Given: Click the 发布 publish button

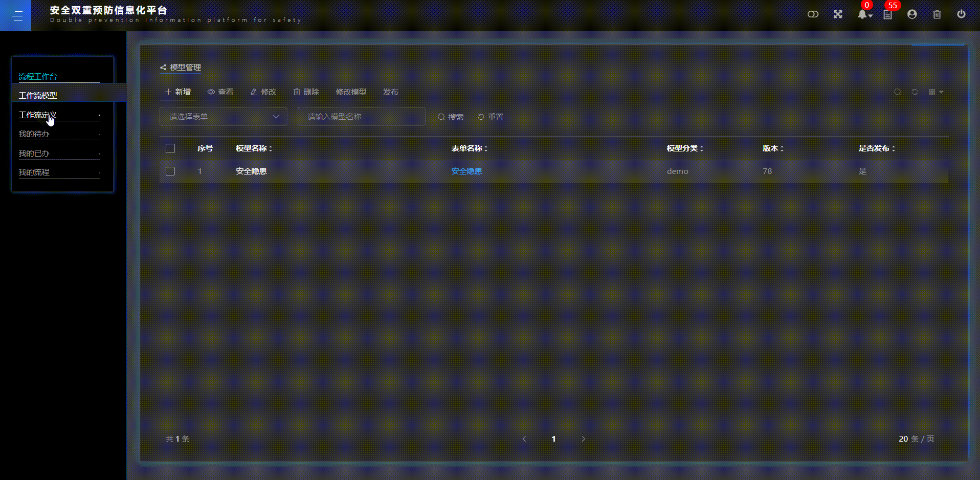Looking at the screenshot, I should point(390,92).
